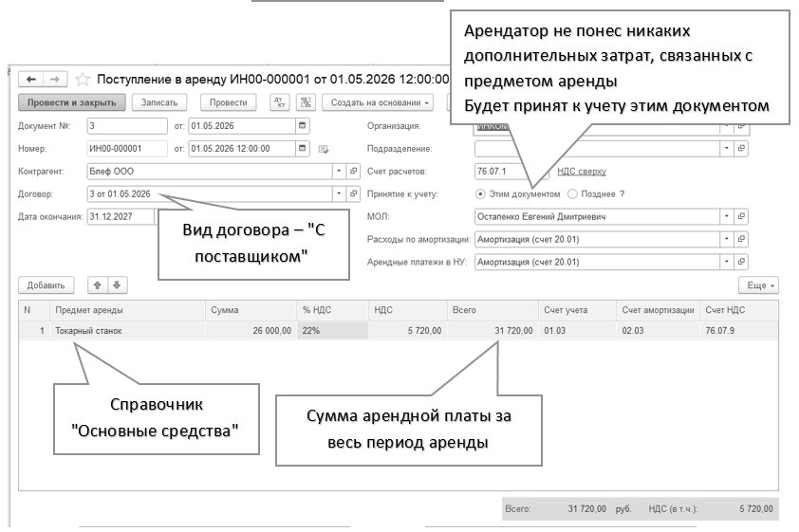Expand the Подразделение dropdown

coord(727,149)
